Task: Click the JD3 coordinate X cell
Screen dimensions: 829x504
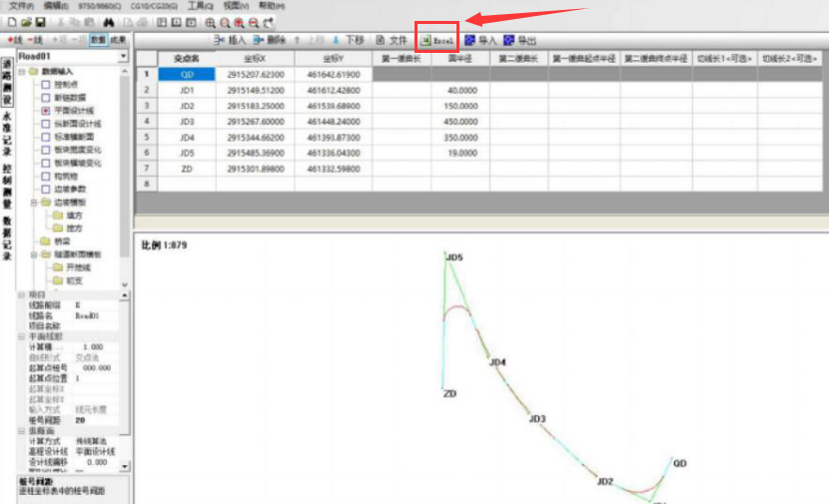Action: [255, 121]
